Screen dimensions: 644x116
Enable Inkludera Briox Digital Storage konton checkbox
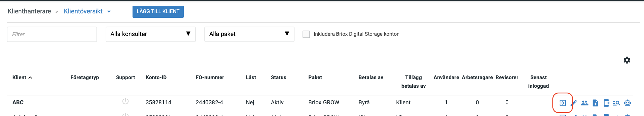pyautogui.click(x=306, y=34)
